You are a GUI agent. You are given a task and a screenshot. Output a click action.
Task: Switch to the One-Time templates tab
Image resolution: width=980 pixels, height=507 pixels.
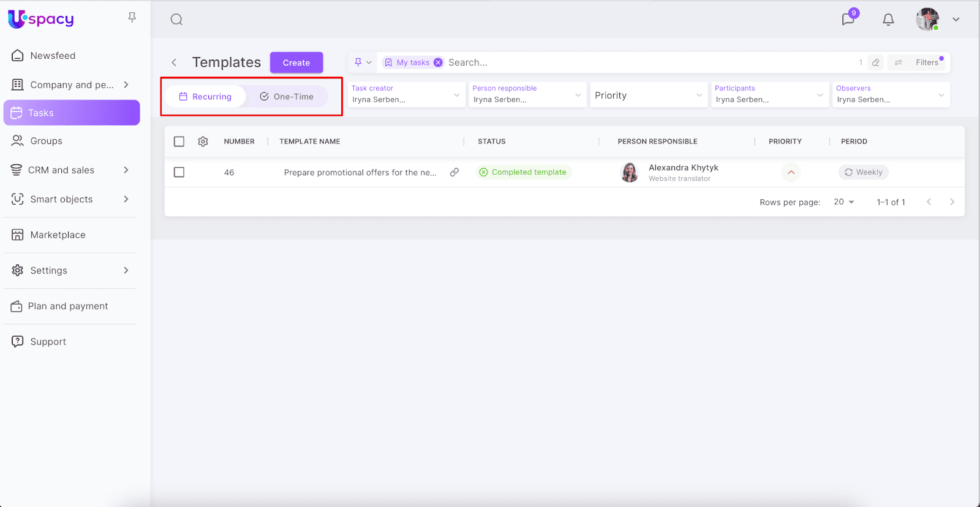[x=287, y=97]
